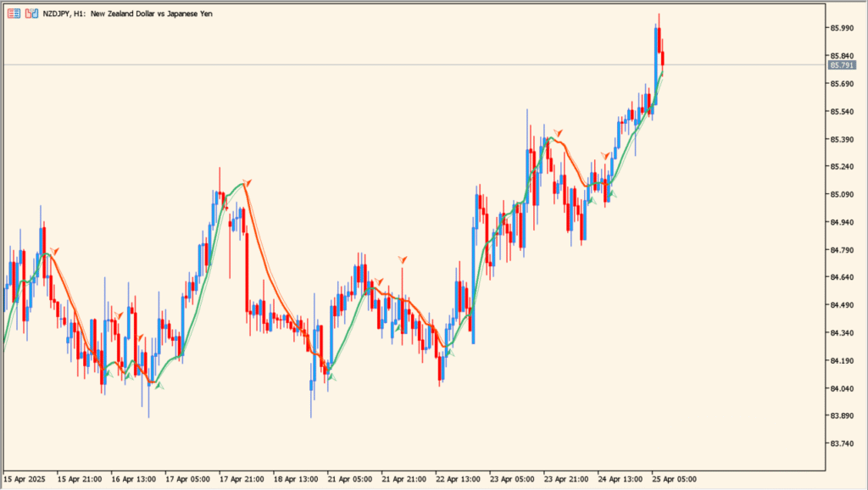Click the 84.040 price scale label
The width and height of the screenshot is (868, 490).
click(842, 388)
